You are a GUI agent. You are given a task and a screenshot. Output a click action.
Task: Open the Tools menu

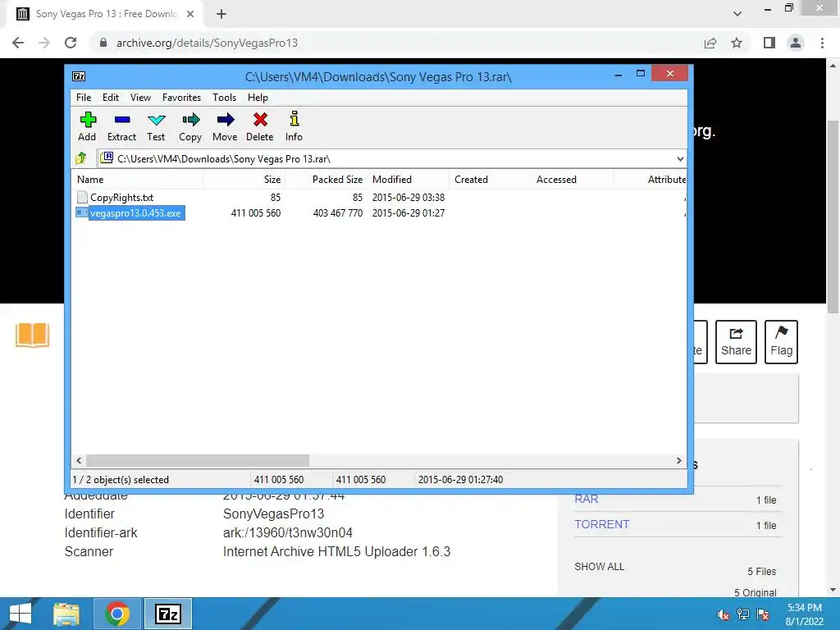[x=225, y=98]
